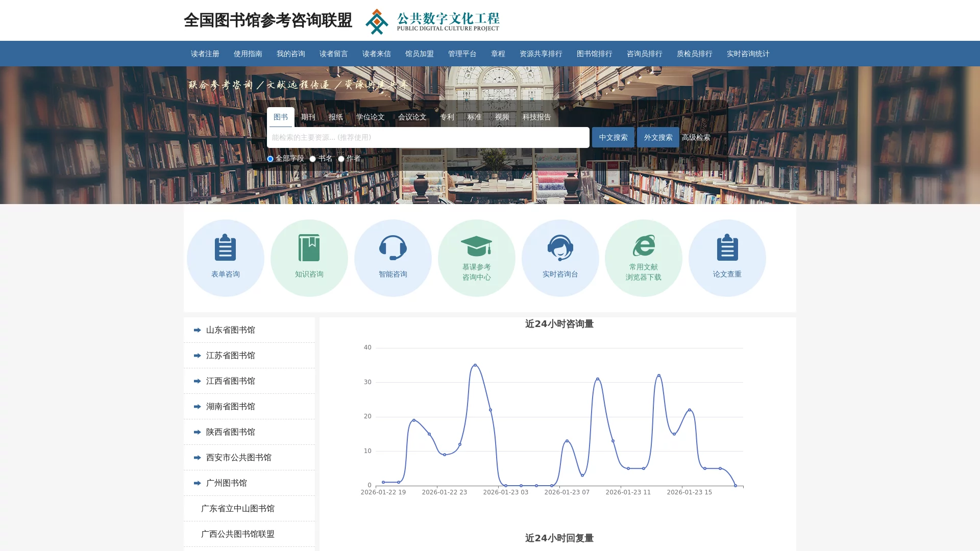This screenshot has width=980, height=551.
Task: Open the 实时咨询台 support agent icon
Action: pyautogui.click(x=560, y=247)
